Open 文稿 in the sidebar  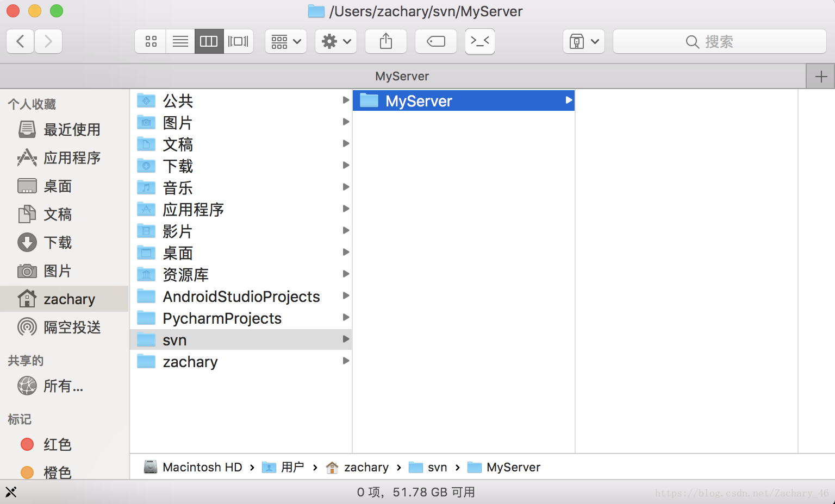click(x=64, y=214)
